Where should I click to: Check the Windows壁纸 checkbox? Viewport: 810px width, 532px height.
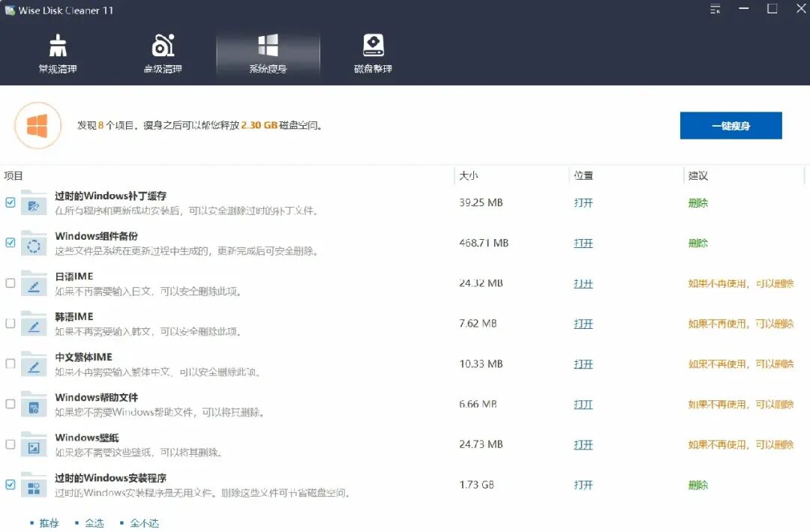[10, 444]
